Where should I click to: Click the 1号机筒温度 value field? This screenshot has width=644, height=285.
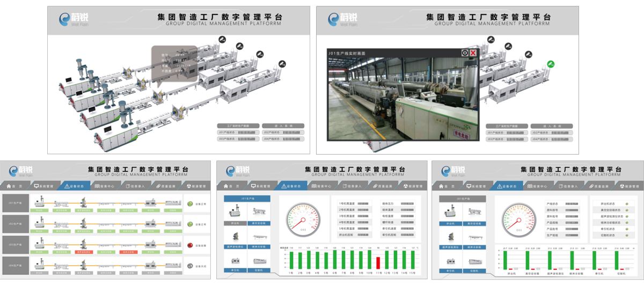click(363, 204)
